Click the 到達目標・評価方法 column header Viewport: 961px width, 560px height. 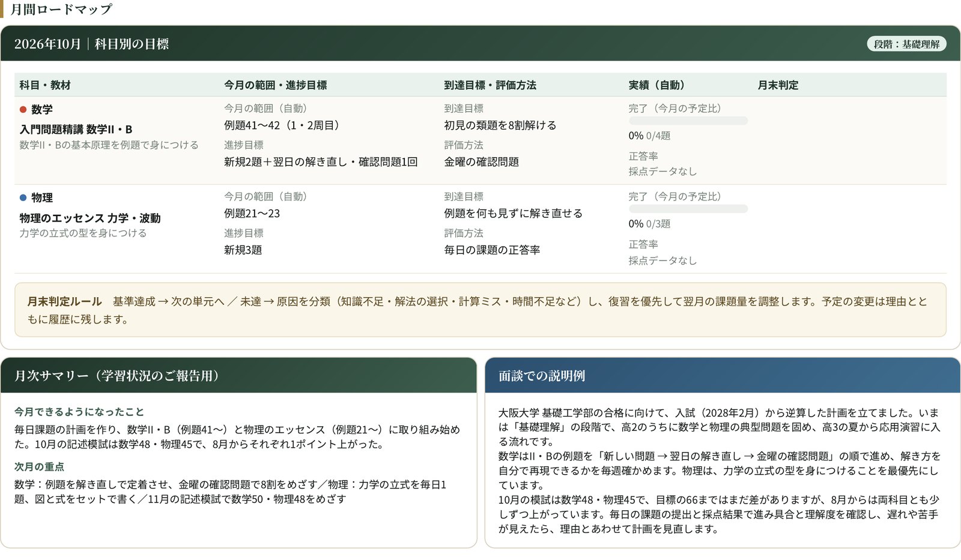coord(490,85)
